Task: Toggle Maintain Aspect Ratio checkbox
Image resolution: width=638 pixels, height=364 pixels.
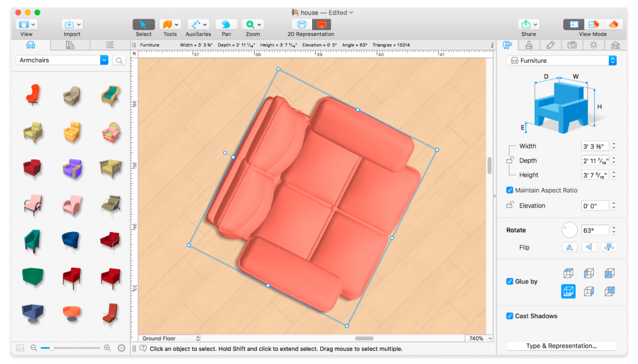Action: pos(510,190)
